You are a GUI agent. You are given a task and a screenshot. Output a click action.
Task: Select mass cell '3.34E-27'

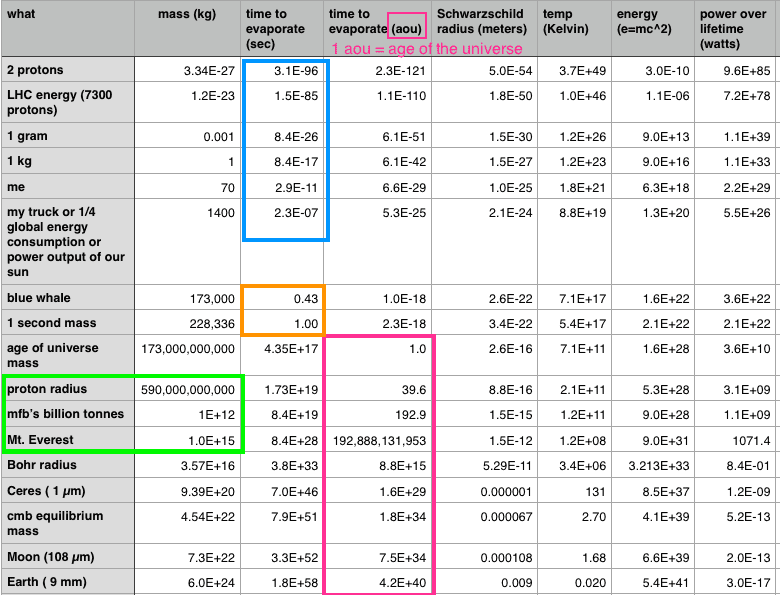187,70
